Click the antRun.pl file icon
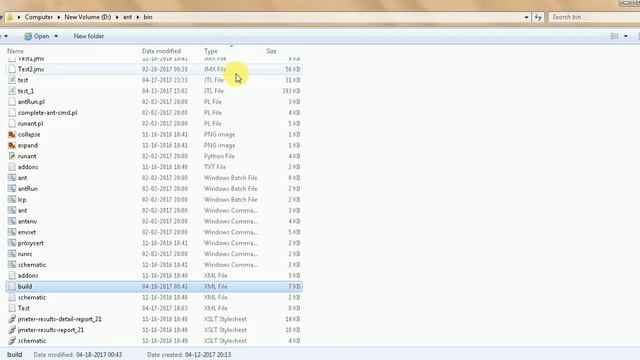640x360 pixels. [12, 102]
